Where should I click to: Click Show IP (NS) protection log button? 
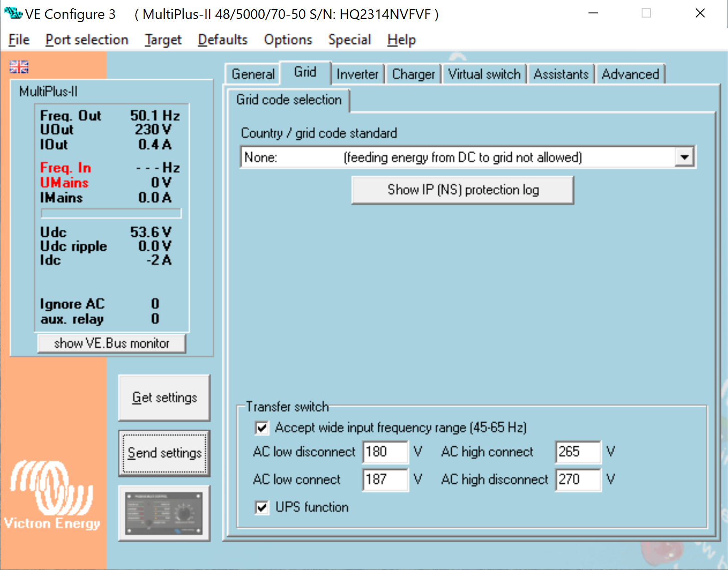coord(463,190)
